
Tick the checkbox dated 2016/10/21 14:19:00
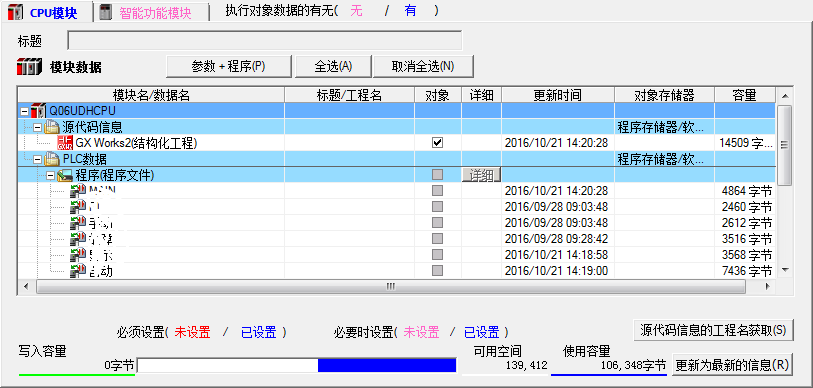tap(438, 271)
